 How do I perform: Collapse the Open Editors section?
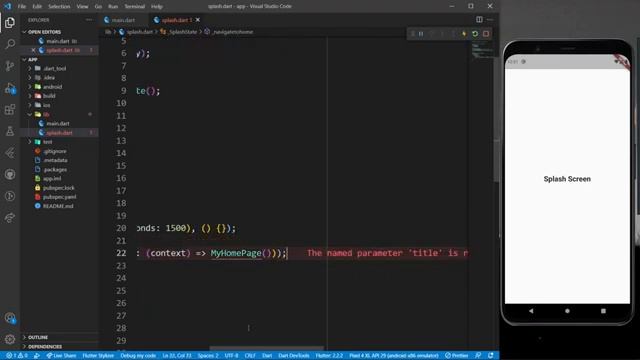44,32
